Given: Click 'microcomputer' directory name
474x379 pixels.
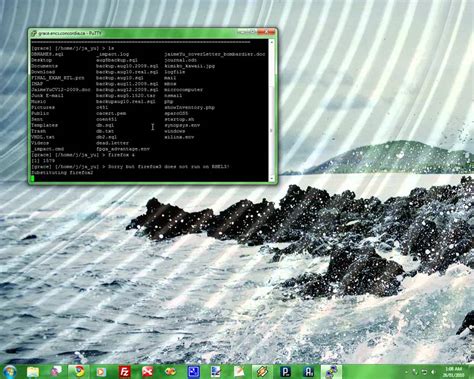Looking at the screenshot, I should (183, 90).
